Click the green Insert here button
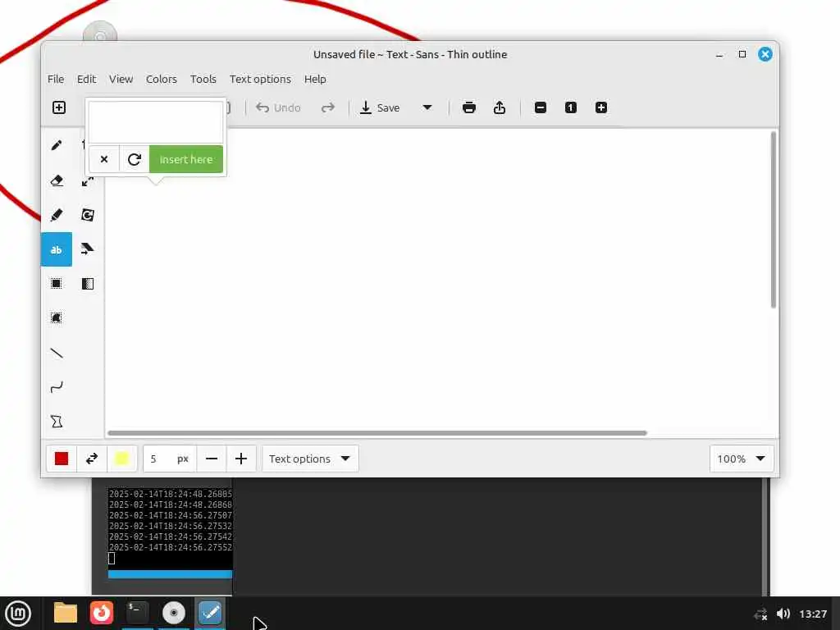The image size is (840, 630). pos(186,159)
